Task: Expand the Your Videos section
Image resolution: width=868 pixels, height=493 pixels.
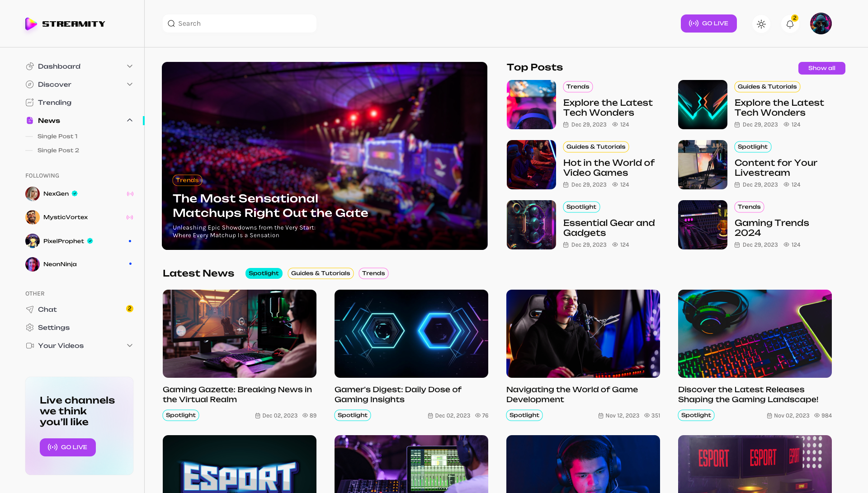Action: coord(130,345)
